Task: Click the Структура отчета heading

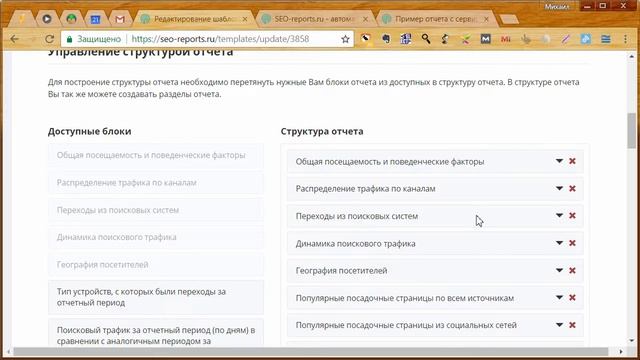Action: (322, 131)
